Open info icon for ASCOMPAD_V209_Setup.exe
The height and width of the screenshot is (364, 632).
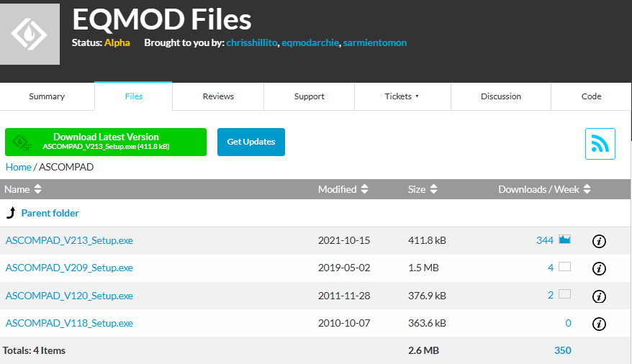pos(598,268)
